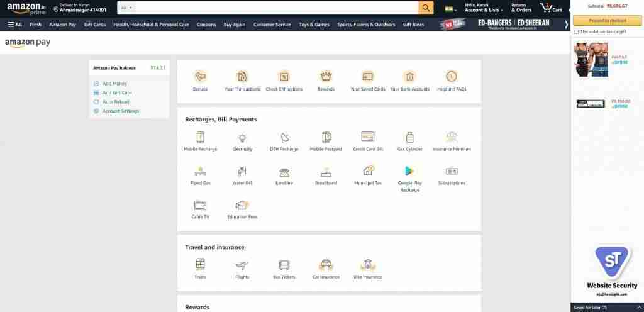The height and width of the screenshot is (312, 644).
Task: Click the search magnifier button
Action: tap(426, 8)
